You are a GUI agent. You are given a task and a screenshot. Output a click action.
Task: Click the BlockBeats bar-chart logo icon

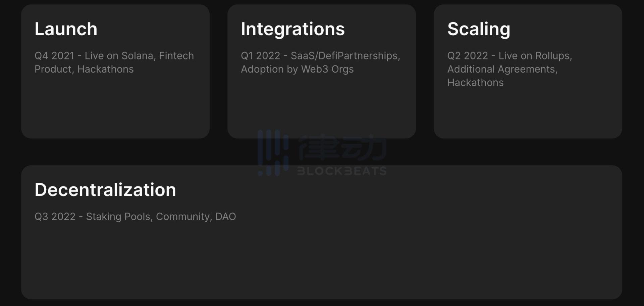click(x=273, y=153)
